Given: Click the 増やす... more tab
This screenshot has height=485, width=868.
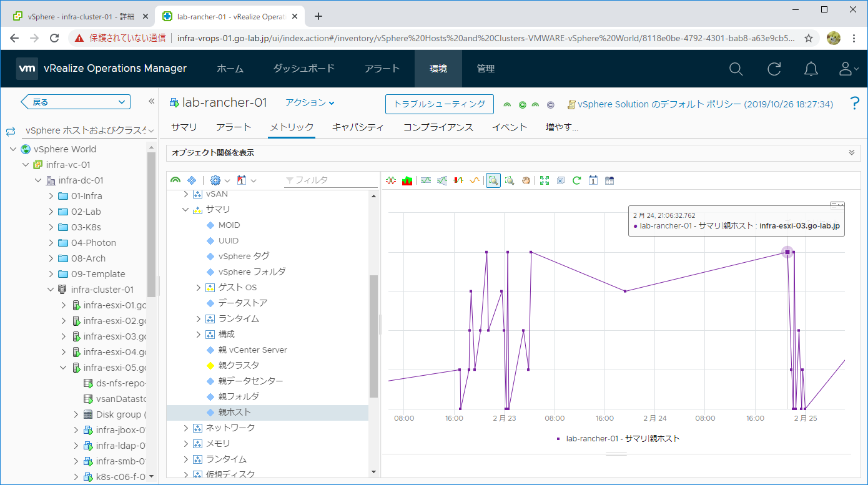Looking at the screenshot, I should pyautogui.click(x=562, y=127).
